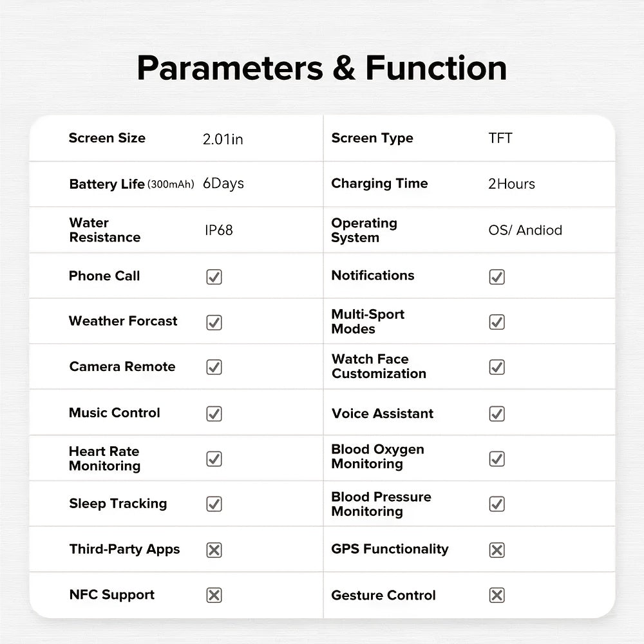644x644 pixels.
Task: Click the 2Hours charging time value
Action: pyautogui.click(x=511, y=184)
